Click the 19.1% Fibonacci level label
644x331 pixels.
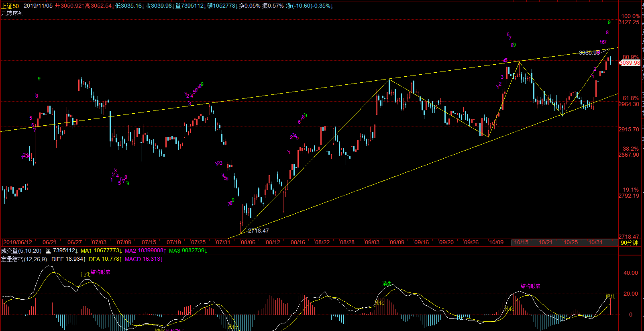(630, 190)
